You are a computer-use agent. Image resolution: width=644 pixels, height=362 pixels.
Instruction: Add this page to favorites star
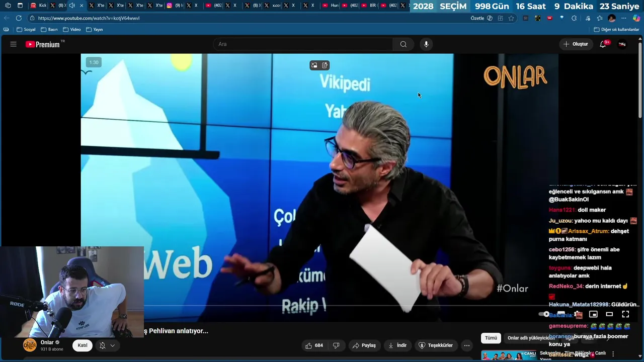pyautogui.click(x=511, y=18)
